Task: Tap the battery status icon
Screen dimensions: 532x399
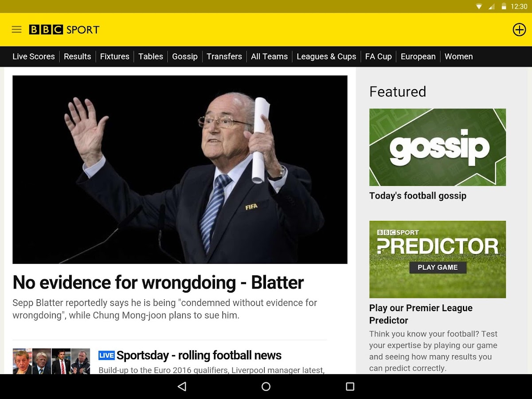Action: [x=504, y=6]
